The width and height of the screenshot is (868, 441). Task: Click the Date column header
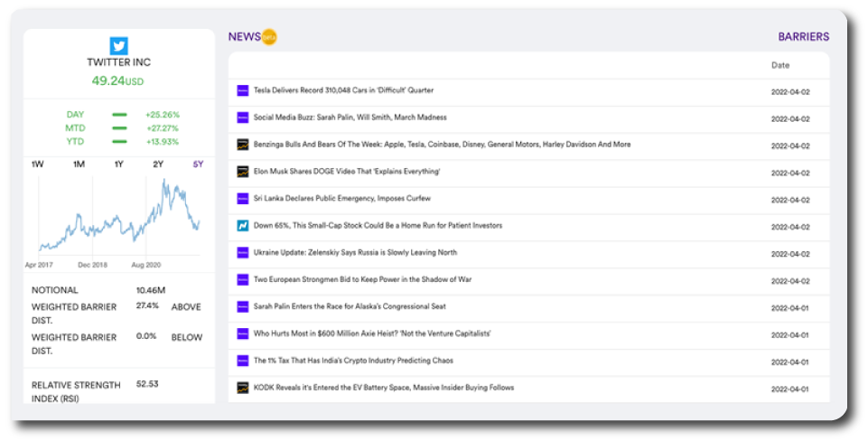pyautogui.click(x=780, y=65)
